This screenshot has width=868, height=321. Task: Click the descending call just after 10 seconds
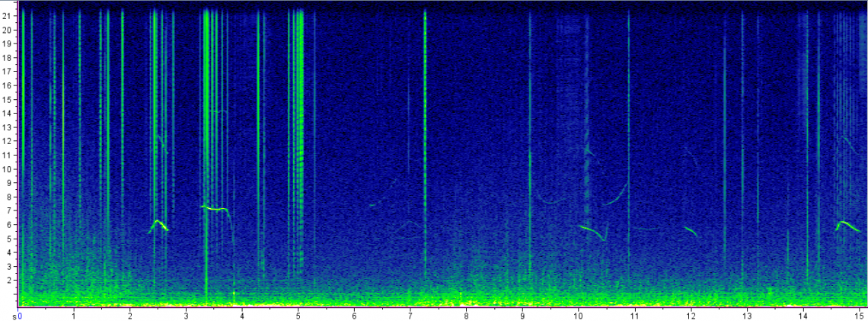(592, 232)
